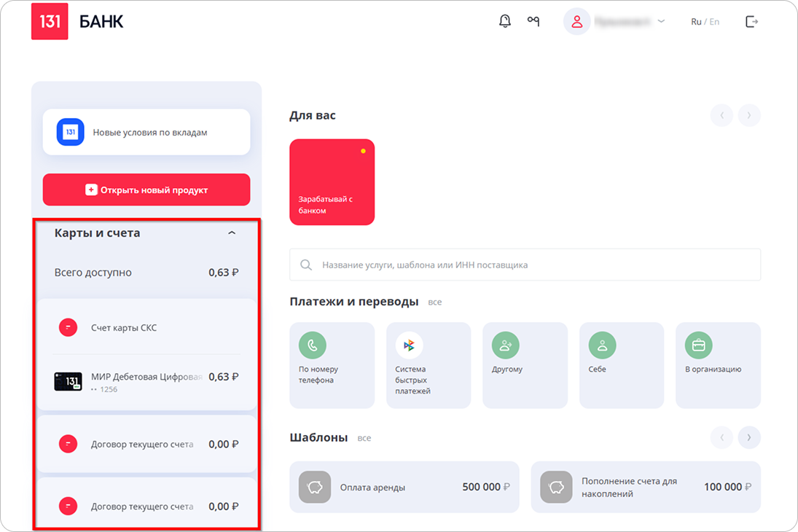Expand the user account dropdown arrow
The height and width of the screenshot is (532, 798).
pos(661,22)
